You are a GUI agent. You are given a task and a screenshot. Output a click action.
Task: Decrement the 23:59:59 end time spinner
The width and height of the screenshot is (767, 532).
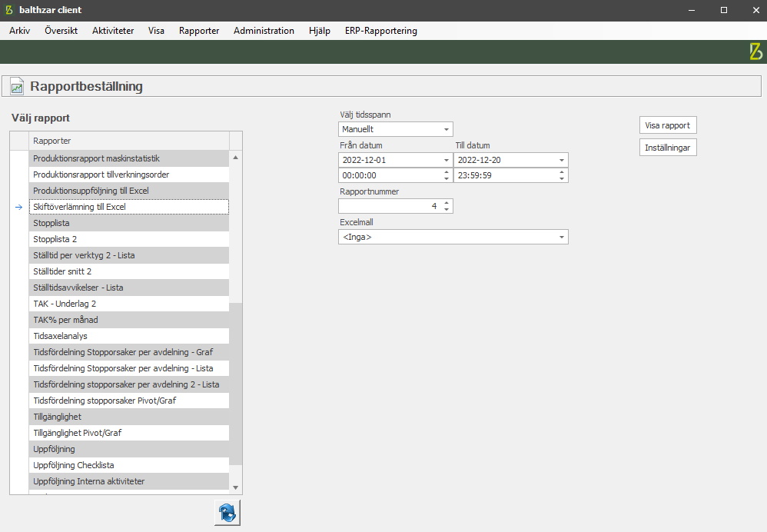pos(563,179)
